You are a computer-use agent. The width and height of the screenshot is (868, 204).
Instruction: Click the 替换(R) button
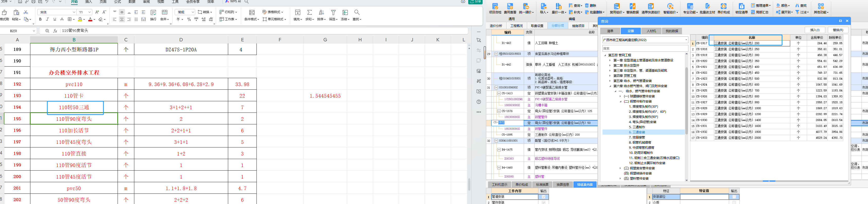click(x=838, y=30)
